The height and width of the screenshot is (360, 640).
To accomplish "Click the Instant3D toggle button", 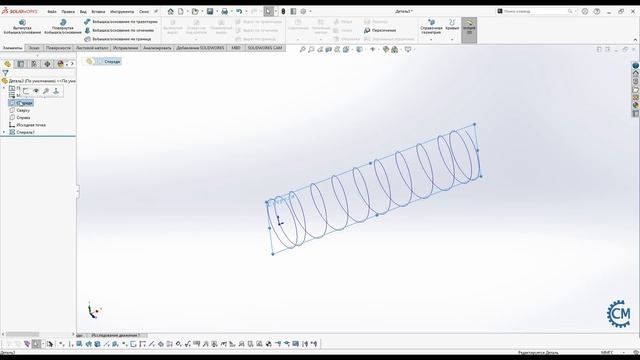I will click(x=469, y=29).
